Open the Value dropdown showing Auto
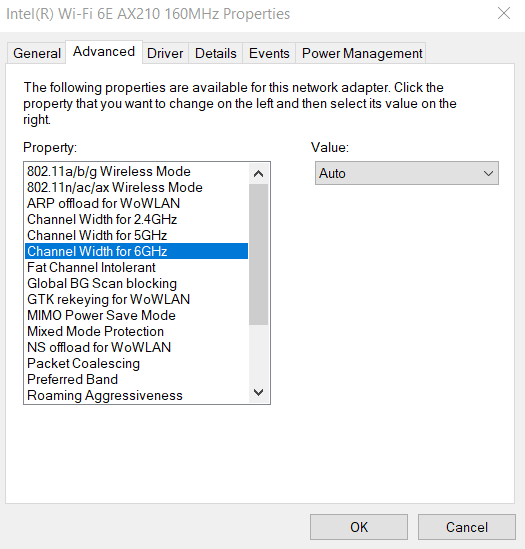The image size is (525, 549). click(407, 173)
